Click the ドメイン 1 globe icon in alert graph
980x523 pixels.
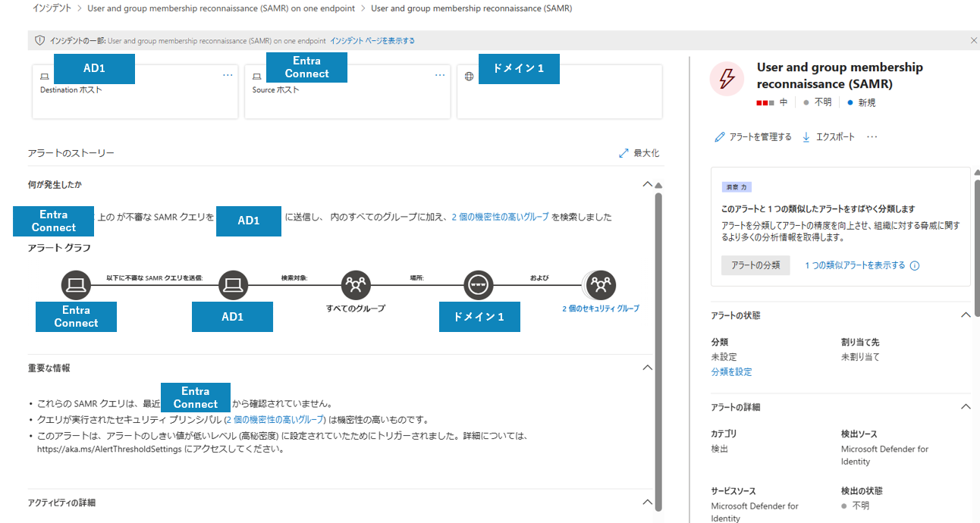pos(479,284)
